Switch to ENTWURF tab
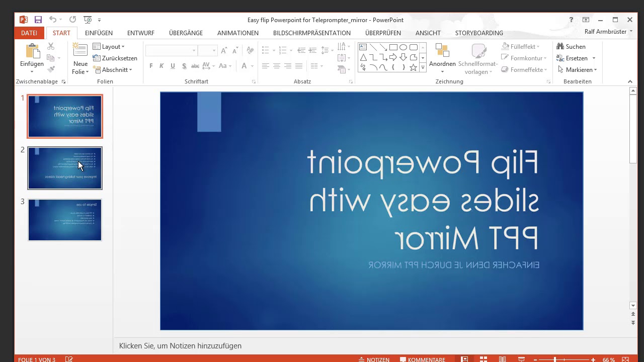The height and width of the screenshot is (362, 644). [141, 33]
